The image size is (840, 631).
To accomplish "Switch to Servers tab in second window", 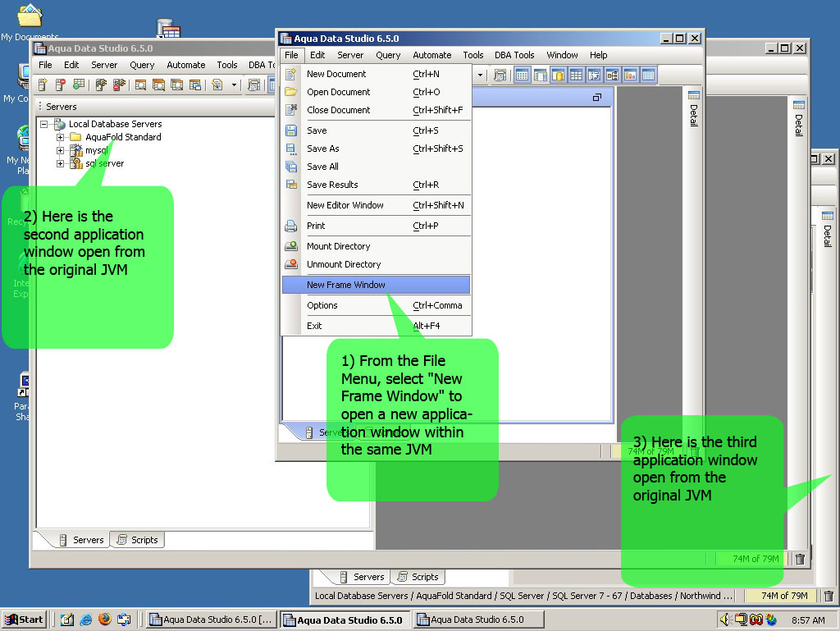I will point(81,540).
